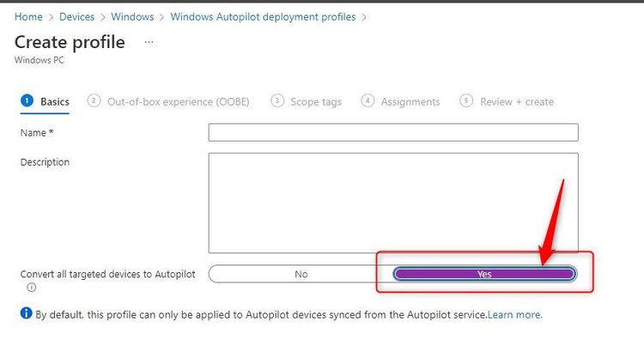This screenshot has width=644, height=352.
Task: Navigate to Windows Autopilot deployment profiles breadcrumb
Action: pyautogui.click(x=263, y=17)
